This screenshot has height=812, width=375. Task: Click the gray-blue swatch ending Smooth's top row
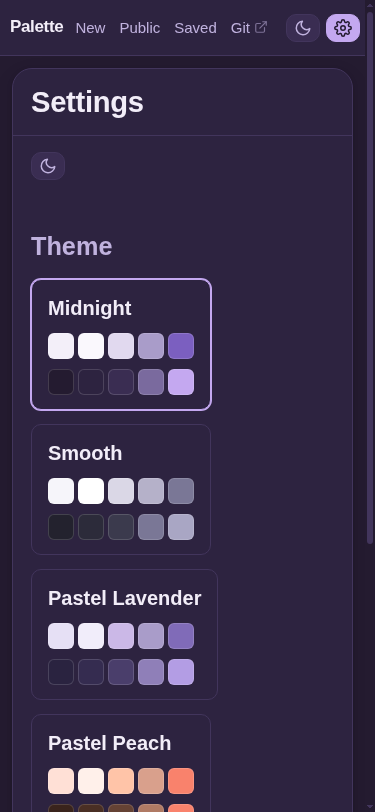pyautogui.click(x=181, y=491)
